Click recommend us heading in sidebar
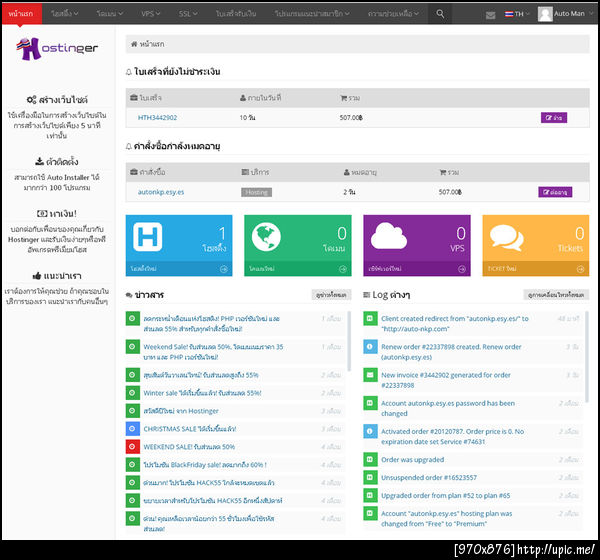 (x=57, y=276)
